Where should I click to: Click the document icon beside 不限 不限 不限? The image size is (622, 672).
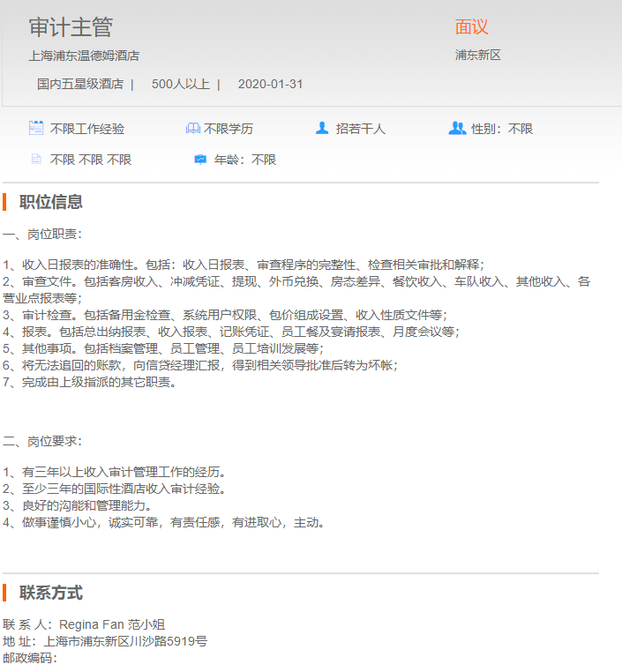point(36,160)
